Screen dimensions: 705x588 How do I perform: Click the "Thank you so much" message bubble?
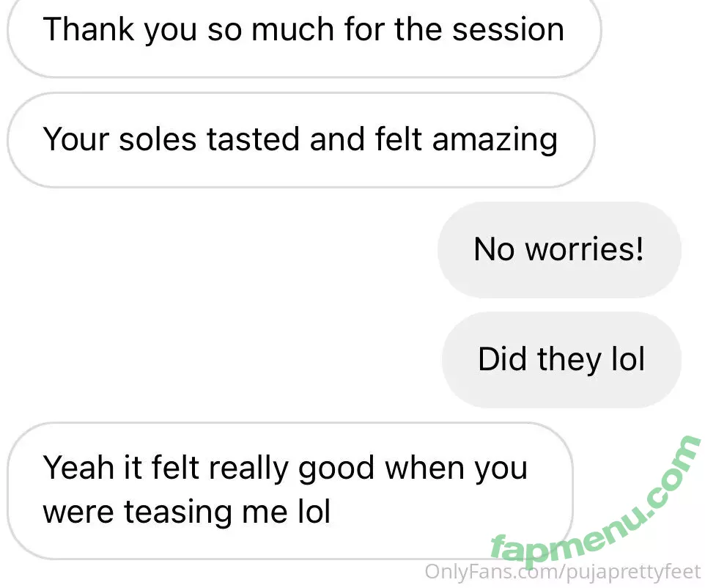click(303, 31)
